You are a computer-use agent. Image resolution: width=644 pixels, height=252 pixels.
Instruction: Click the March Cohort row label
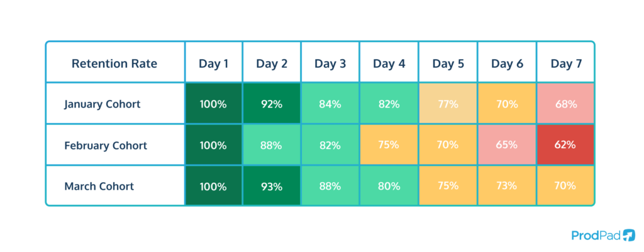(99, 186)
